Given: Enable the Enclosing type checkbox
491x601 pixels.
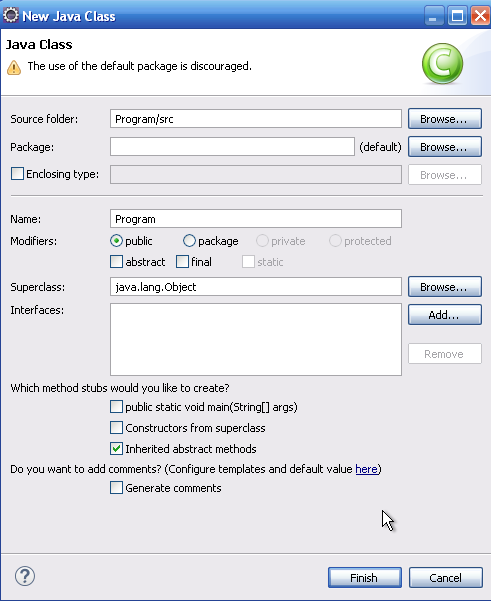Looking at the screenshot, I should pyautogui.click(x=17, y=174).
